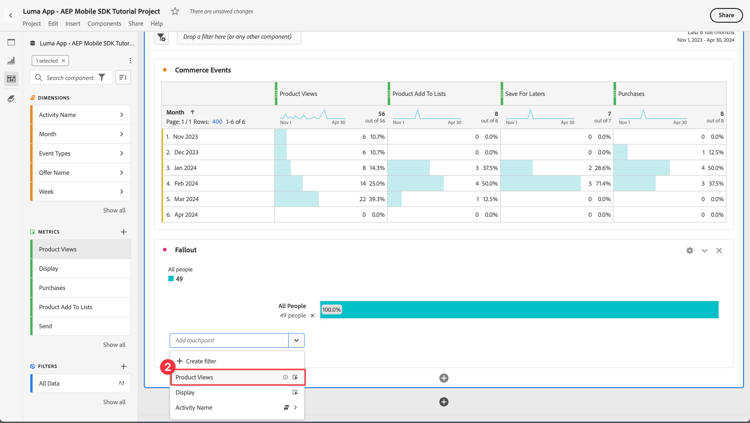
Task: Open the sort components icon
Action: pyautogui.click(x=123, y=78)
